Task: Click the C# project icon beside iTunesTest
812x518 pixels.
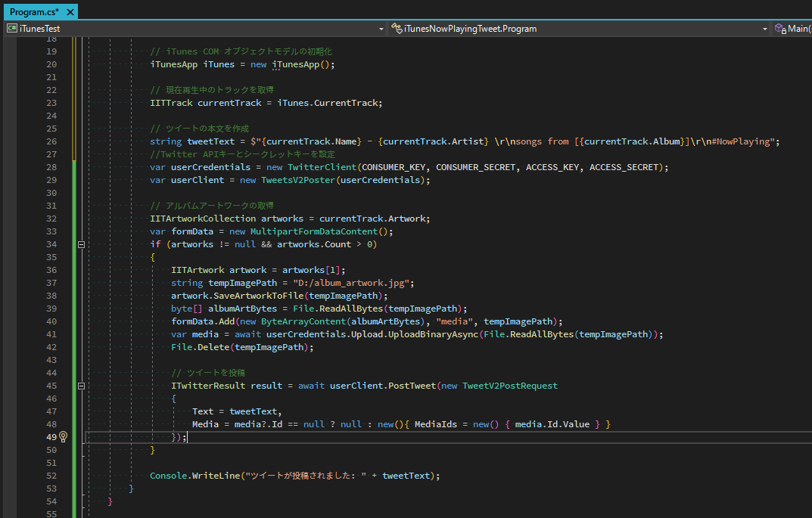Action: [12, 29]
